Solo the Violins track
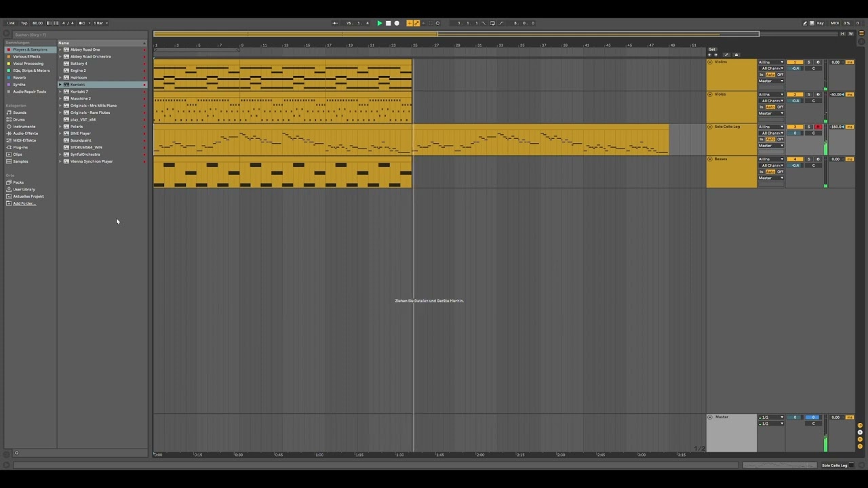The height and width of the screenshot is (488, 868). (808, 62)
